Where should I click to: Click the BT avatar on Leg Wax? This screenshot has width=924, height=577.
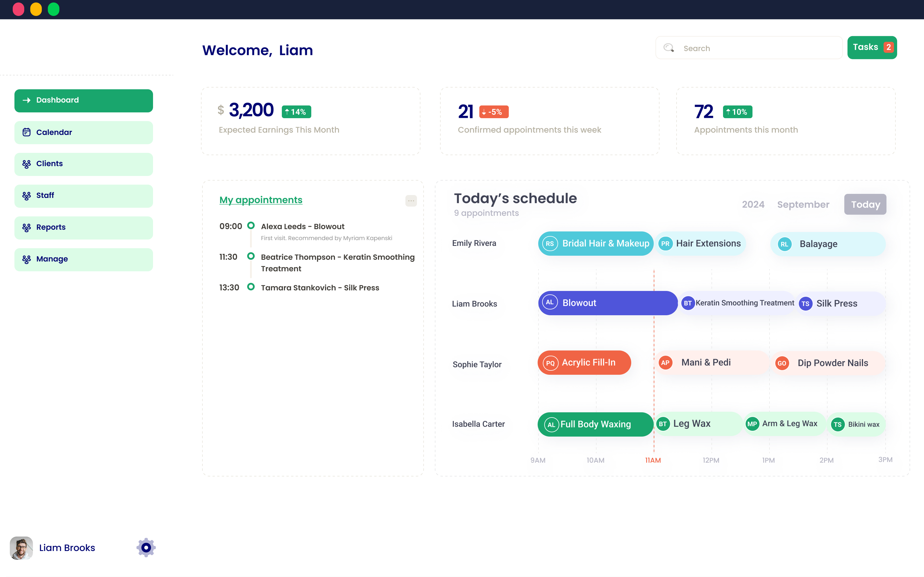663,424
